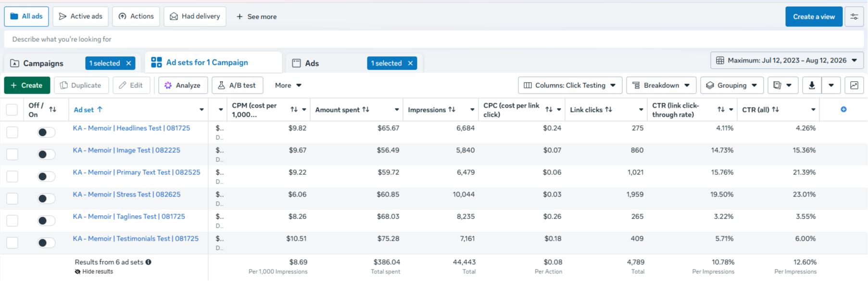Tick the select-all checkbox in the header
Screen dimensions: 868x281
pyautogui.click(x=12, y=110)
